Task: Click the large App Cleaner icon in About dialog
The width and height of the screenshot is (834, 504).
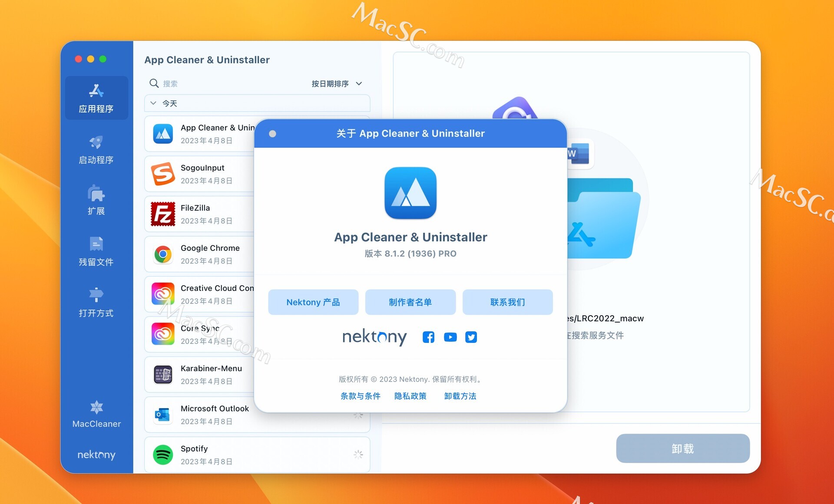Action: coord(410,193)
